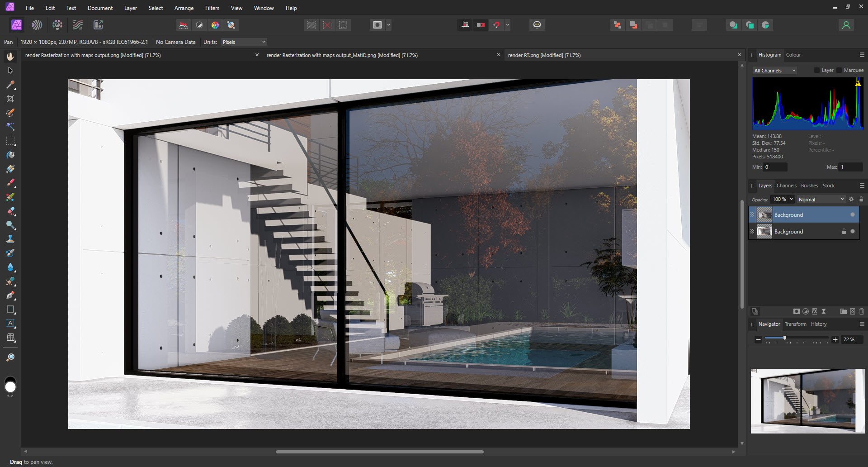Activate the Colour Picker tool

pyautogui.click(x=10, y=85)
